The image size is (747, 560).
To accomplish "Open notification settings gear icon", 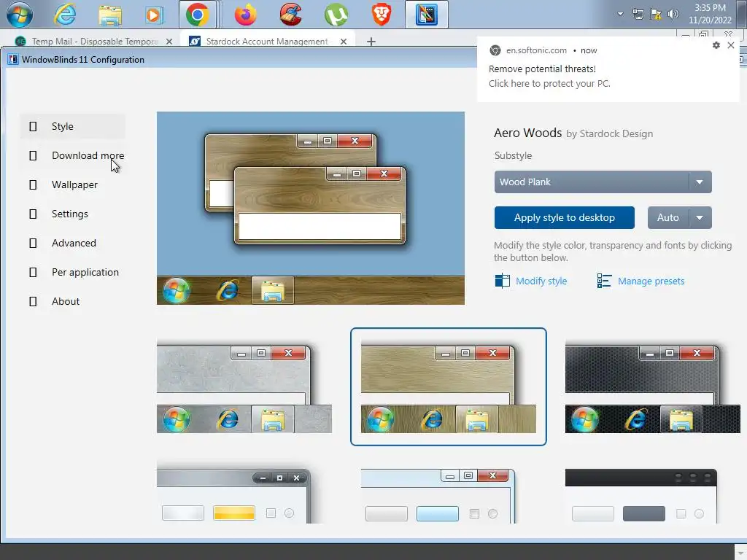I will [x=716, y=45].
